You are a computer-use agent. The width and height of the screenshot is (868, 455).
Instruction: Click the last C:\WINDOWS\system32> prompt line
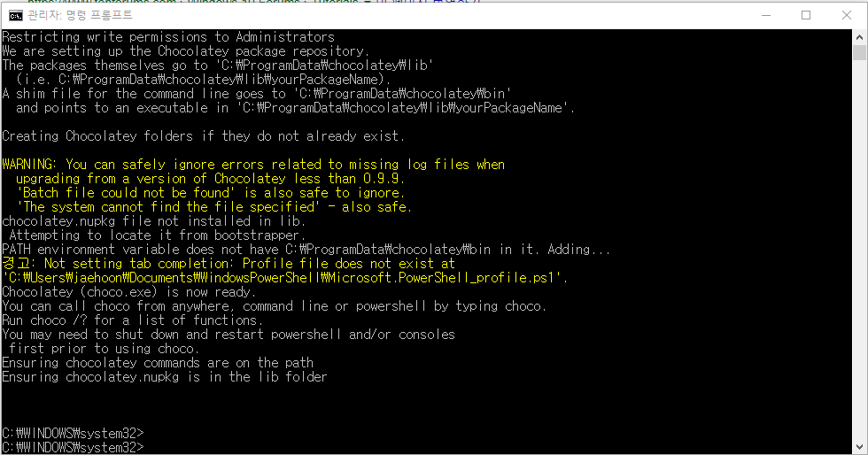pyautogui.click(x=73, y=447)
